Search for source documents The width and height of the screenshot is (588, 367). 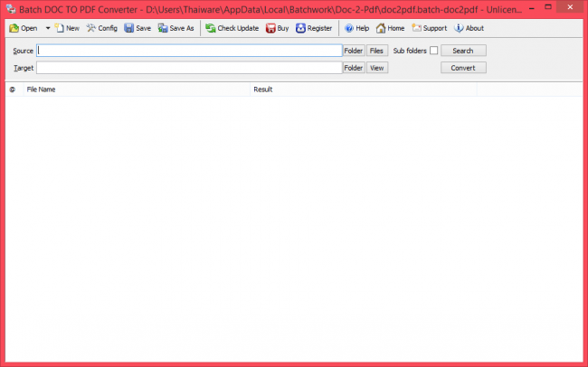(x=463, y=51)
